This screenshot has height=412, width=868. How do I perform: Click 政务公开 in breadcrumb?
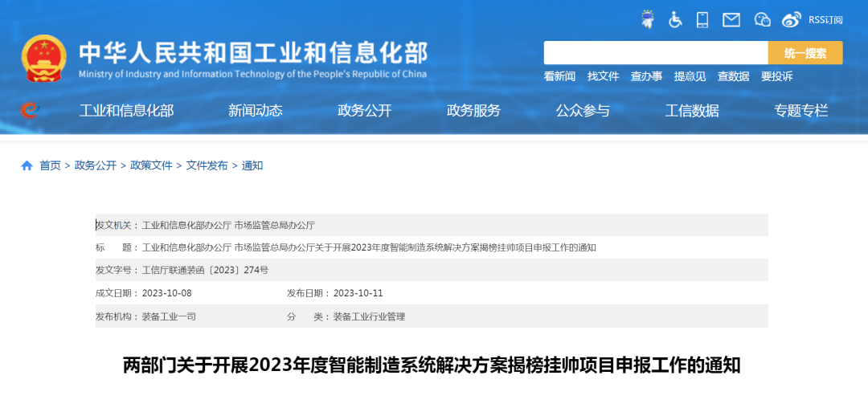(x=95, y=165)
